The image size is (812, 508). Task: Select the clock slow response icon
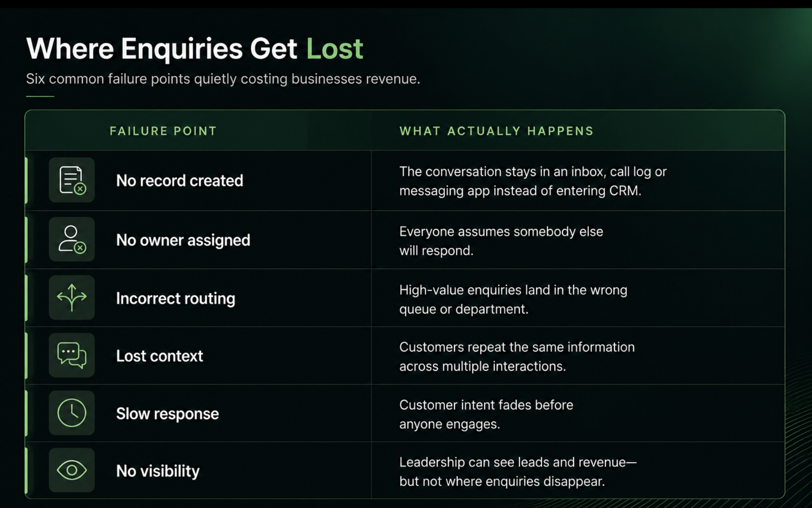[72, 413]
